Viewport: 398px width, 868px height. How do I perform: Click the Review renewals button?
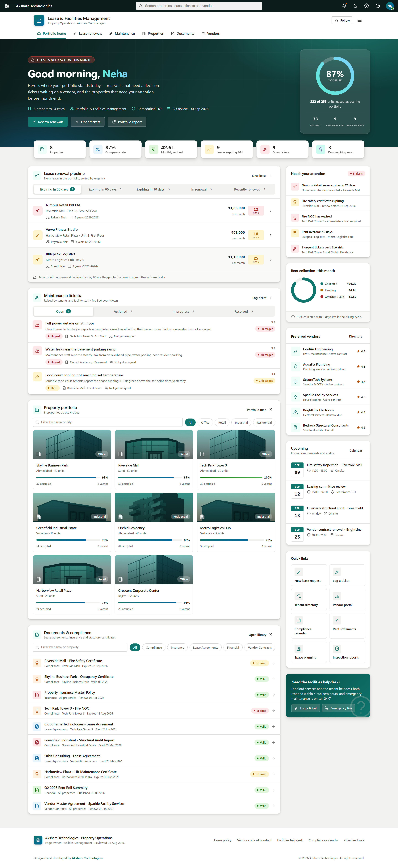click(x=48, y=122)
